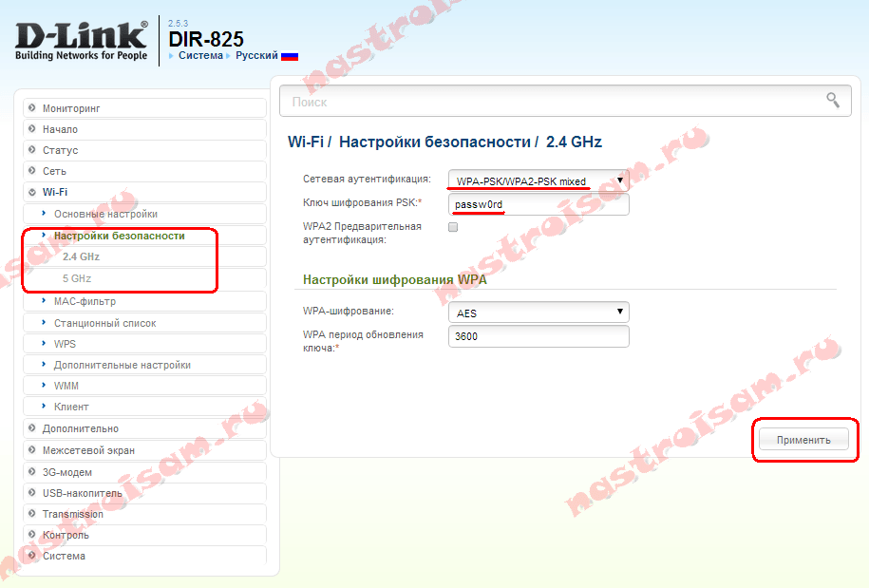Image resolution: width=869 pixels, height=588 pixels.
Task: Expand the Дополнительно menu section
Action: pos(80,428)
